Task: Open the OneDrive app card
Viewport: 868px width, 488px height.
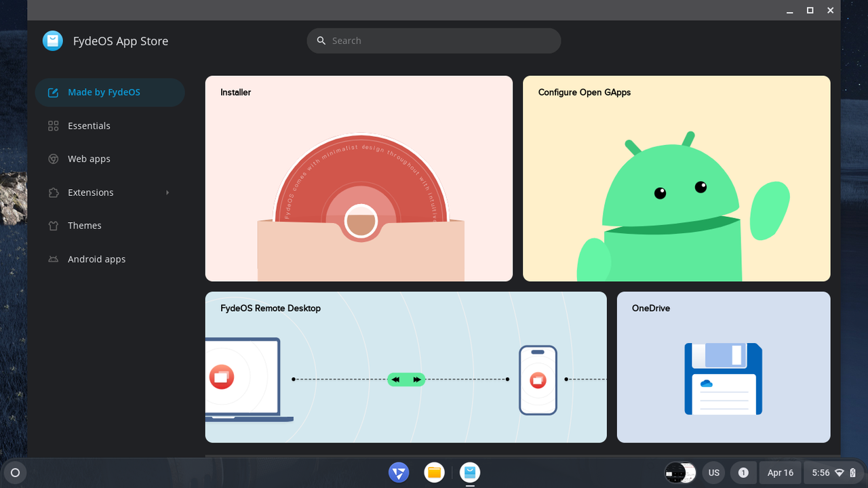Action: 724,367
